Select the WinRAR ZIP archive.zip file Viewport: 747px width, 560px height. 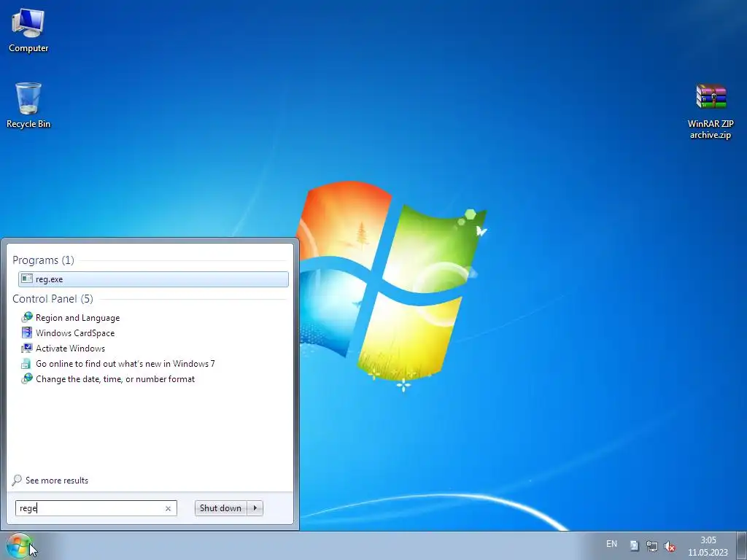click(711, 112)
